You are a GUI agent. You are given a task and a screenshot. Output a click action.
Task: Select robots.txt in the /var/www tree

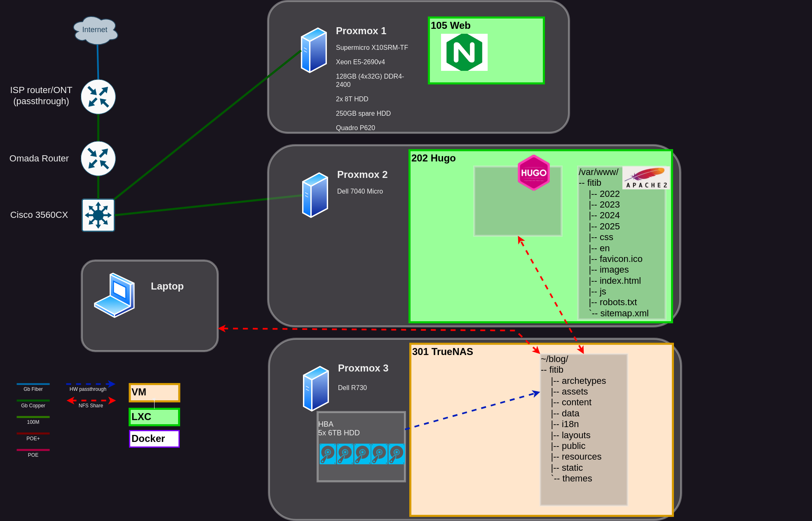[618, 302]
